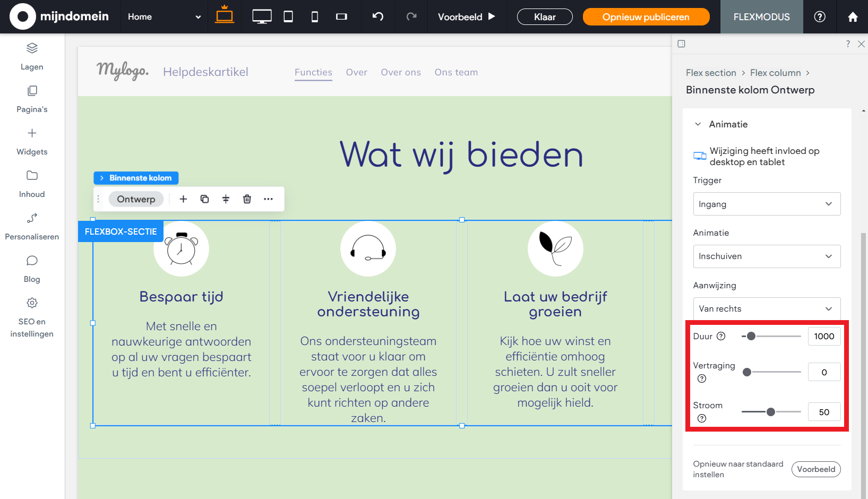The width and height of the screenshot is (868, 499).
Task: Delete the Binnenste kolom with the trash icon
Action: [247, 199]
